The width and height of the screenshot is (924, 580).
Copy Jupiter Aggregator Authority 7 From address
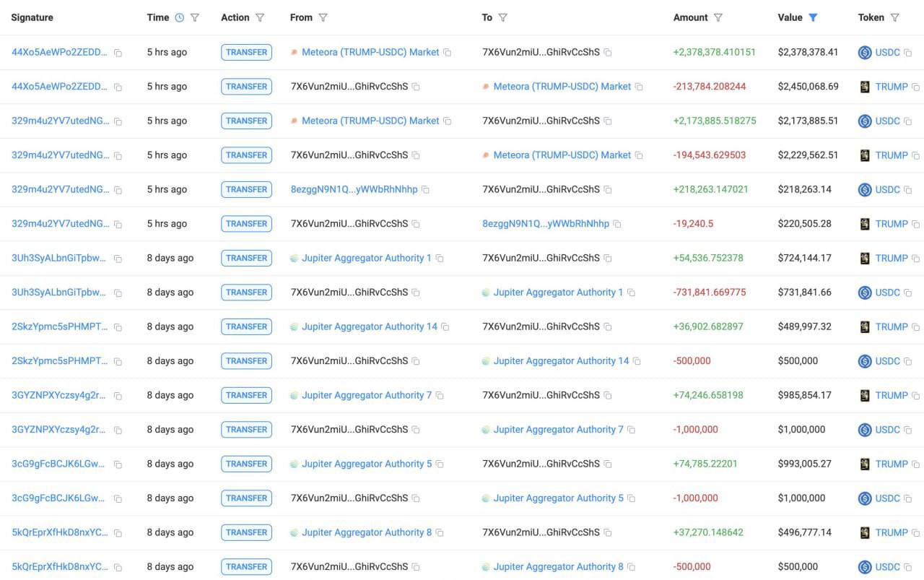440,396
